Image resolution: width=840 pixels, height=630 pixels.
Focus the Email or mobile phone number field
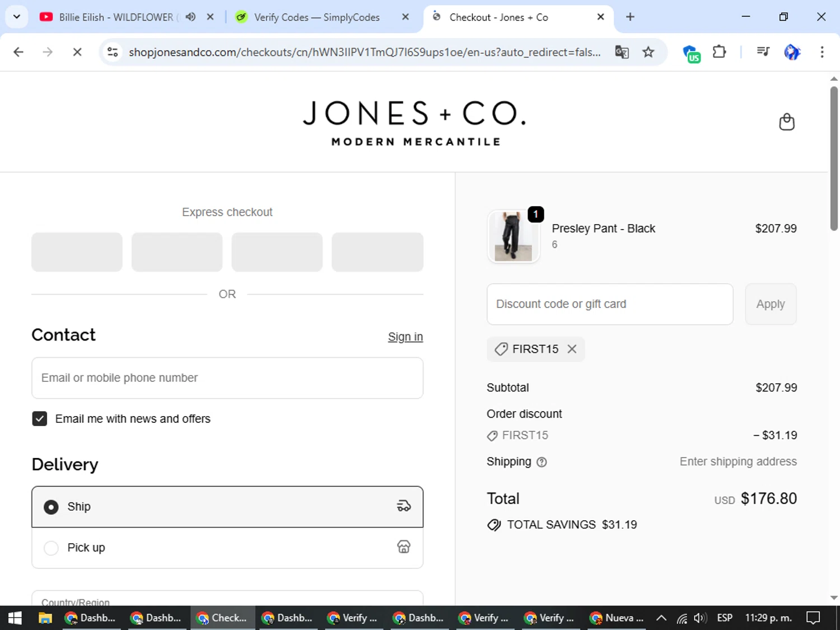tap(227, 378)
